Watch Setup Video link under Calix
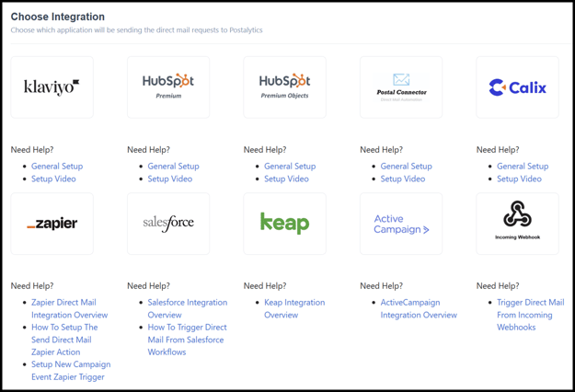The height and width of the screenshot is (392, 575). 519,179
